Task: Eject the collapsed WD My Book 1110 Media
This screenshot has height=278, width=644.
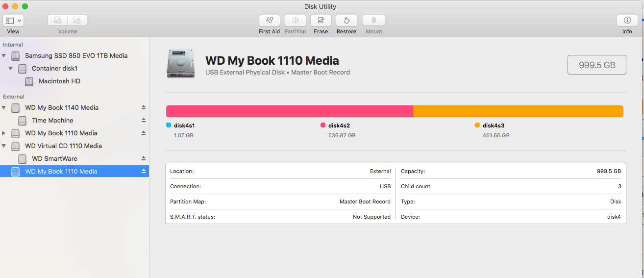Action: click(x=144, y=133)
